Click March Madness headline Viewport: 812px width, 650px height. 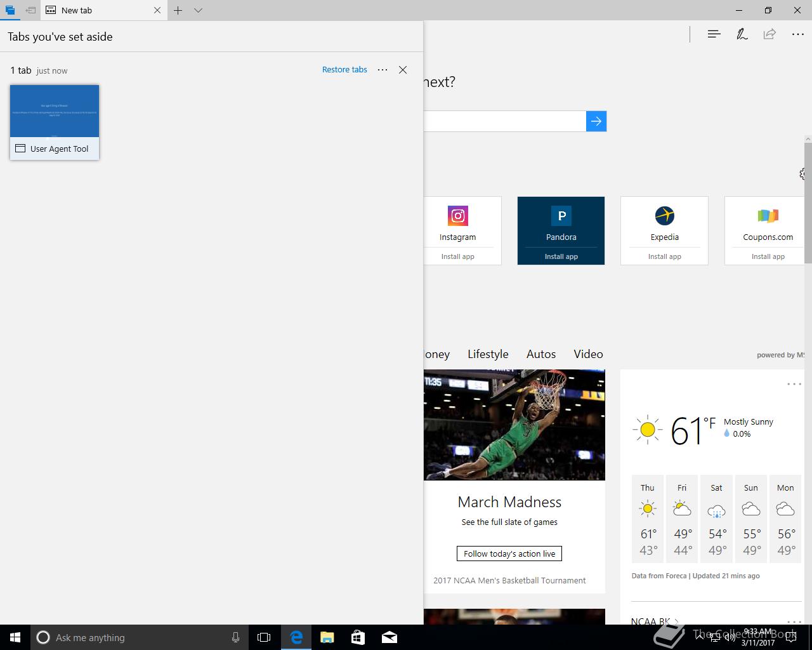(x=509, y=502)
